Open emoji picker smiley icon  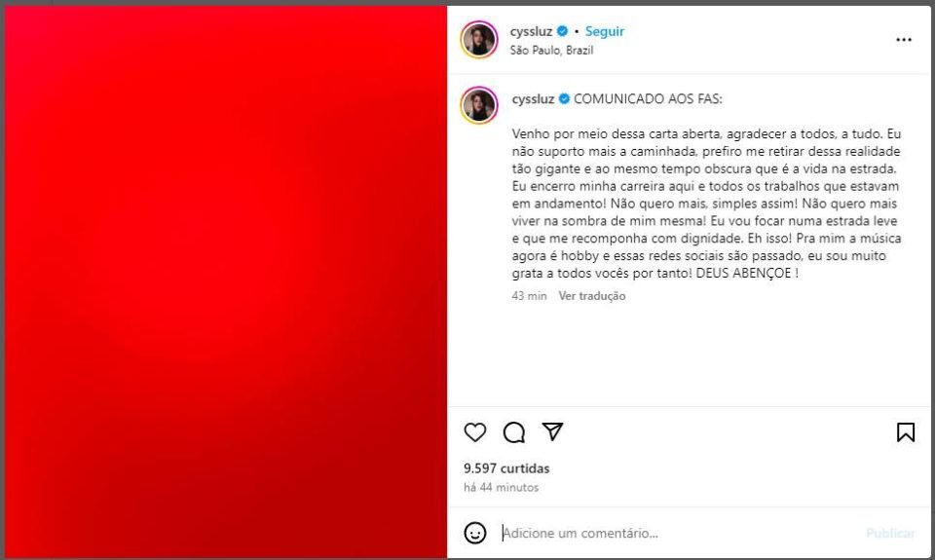[x=475, y=533]
